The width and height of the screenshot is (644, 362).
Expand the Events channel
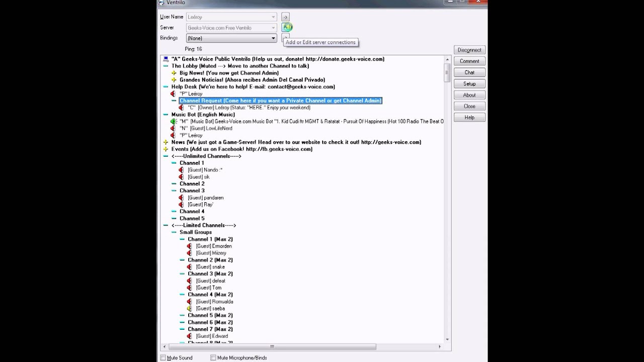point(166,149)
